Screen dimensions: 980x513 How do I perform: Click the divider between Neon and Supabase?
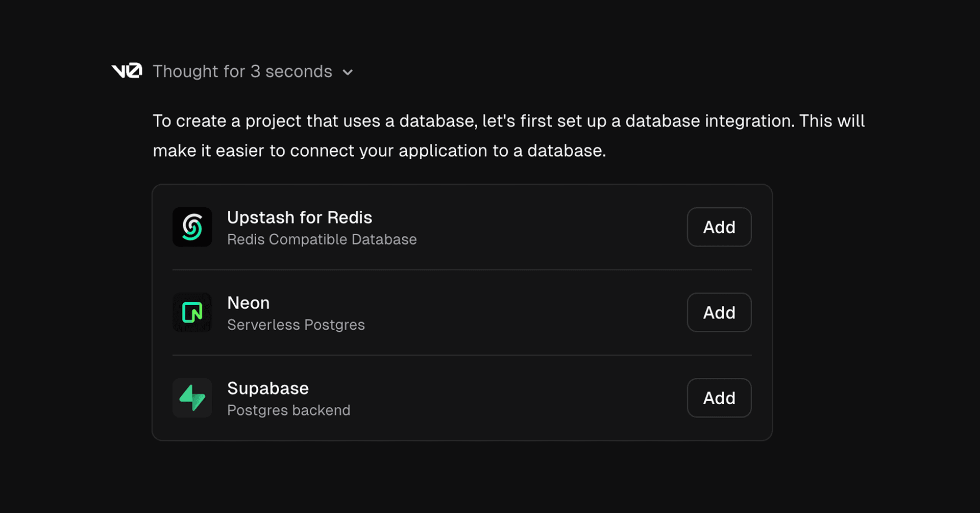pos(462,355)
